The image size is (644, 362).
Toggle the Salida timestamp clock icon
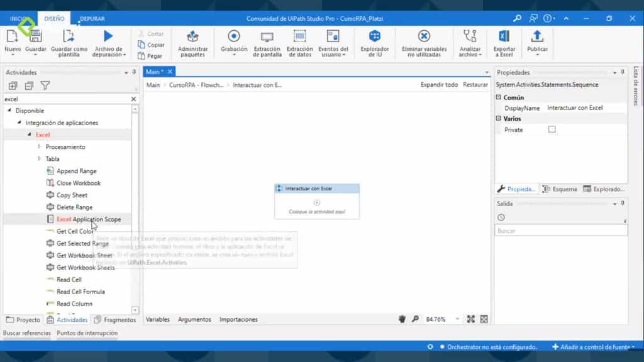coord(501,217)
